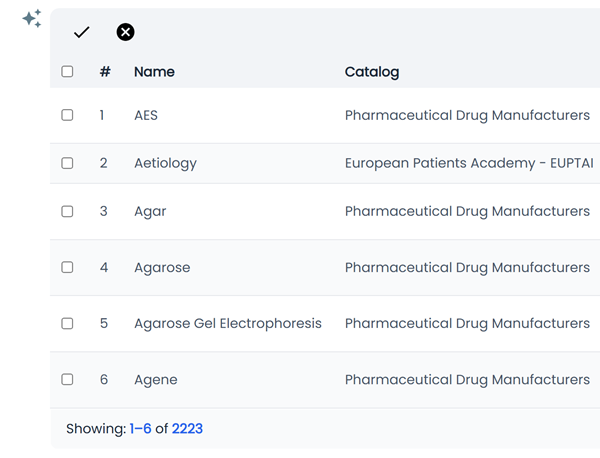Click the circled X cancel icon
Viewport: 600px width, 458px height.
pos(125,32)
